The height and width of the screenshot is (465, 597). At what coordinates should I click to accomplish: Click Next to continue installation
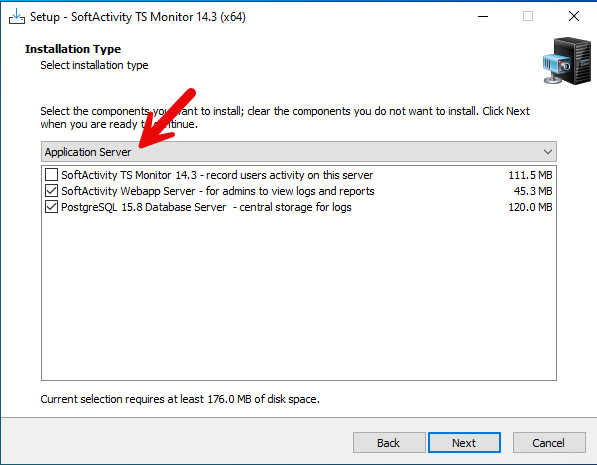pyautogui.click(x=464, y=443)
